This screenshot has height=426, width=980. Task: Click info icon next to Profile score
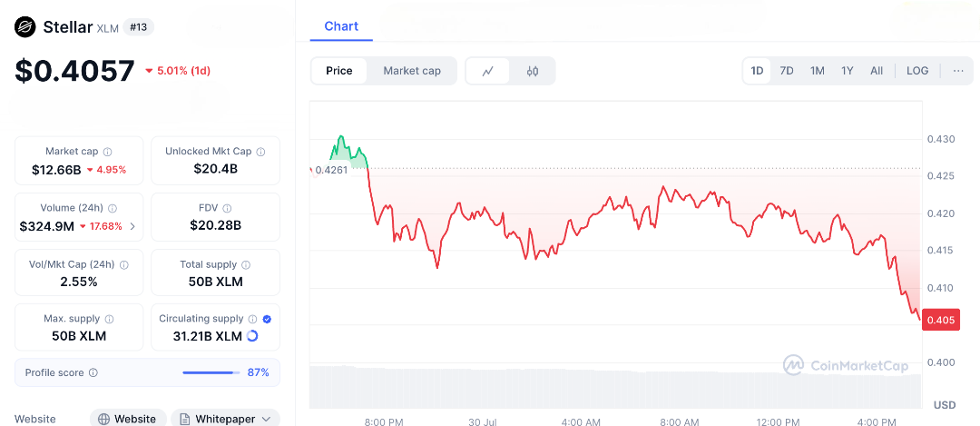click(93, 372)
